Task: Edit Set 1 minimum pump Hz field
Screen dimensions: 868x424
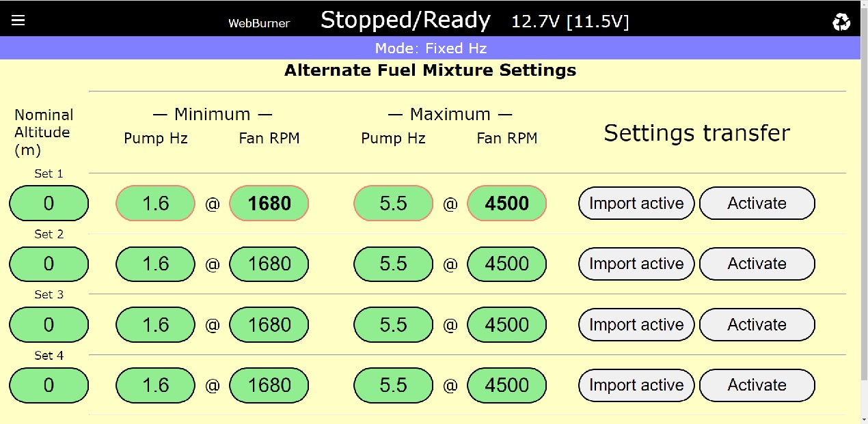Action: 156,203
